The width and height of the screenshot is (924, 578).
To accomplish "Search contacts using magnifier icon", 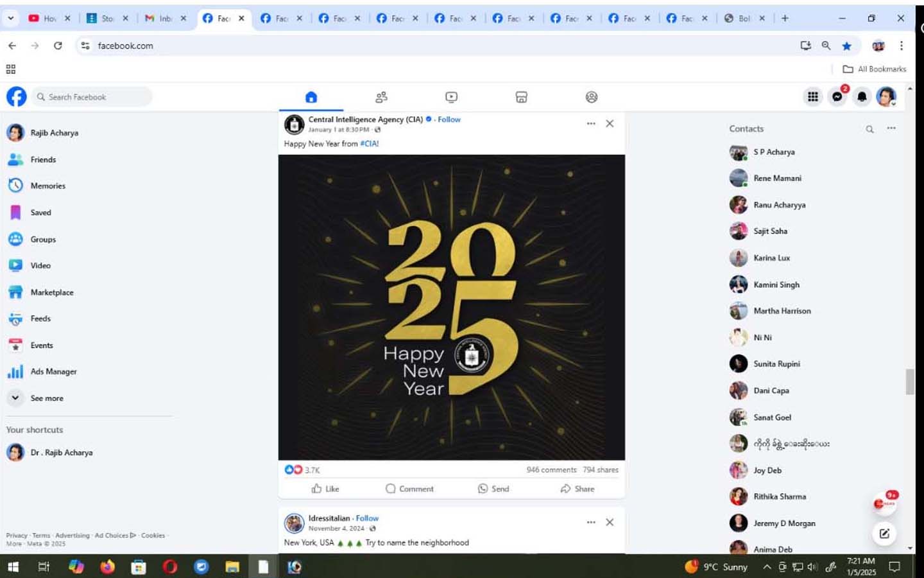I will 869,129.
